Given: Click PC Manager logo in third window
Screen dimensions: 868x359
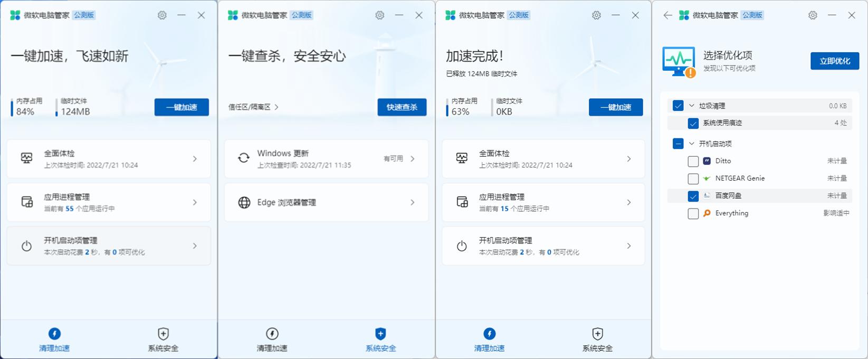Looking at the screenshot, I should [450, 15].
